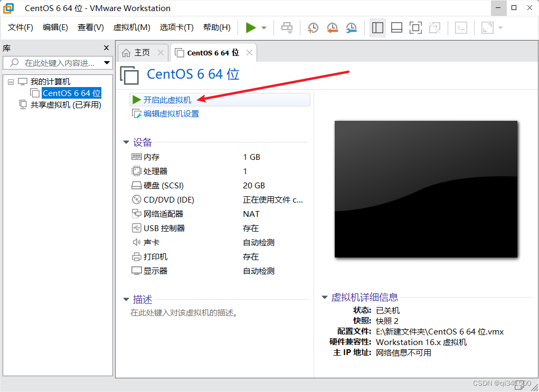This screenshot has width=539, height=392.
Task: Click the memory icon beside 内存
Action: point(137,157)
